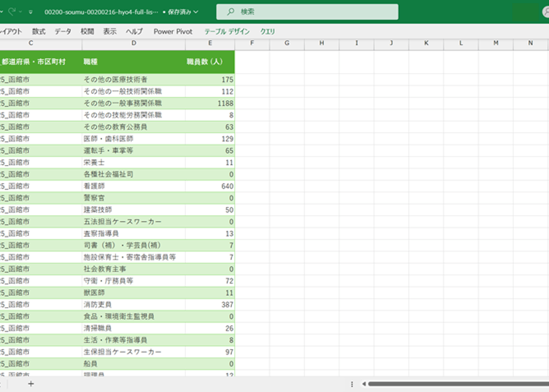Select column K header
Viewport: 549px width, 392px height.
pos(426,43)
